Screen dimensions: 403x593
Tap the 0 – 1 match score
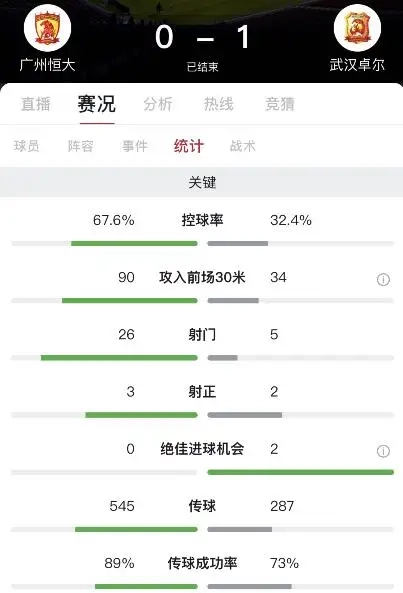point(202,37)
